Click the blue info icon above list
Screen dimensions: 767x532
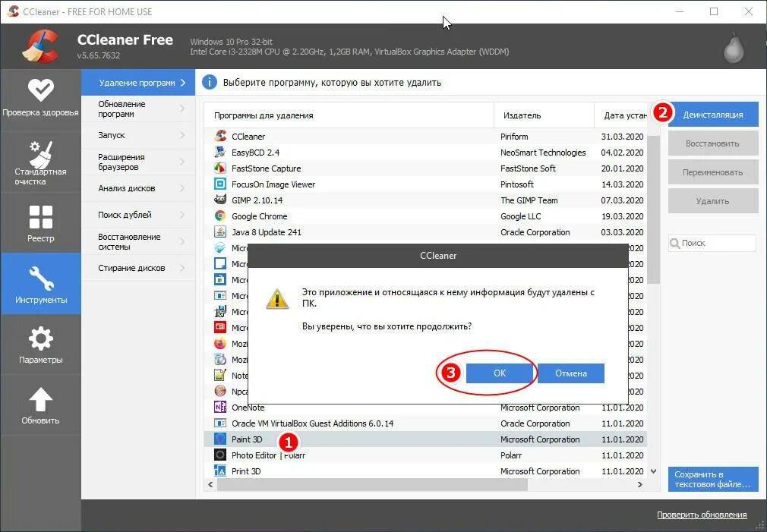pyautogui.click(x=210, y=82)
